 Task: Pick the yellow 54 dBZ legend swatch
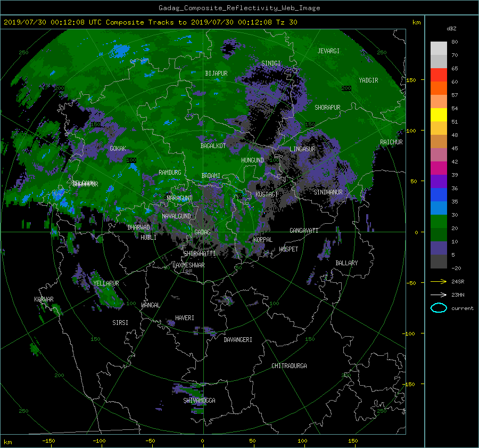(x=439, y=115)
